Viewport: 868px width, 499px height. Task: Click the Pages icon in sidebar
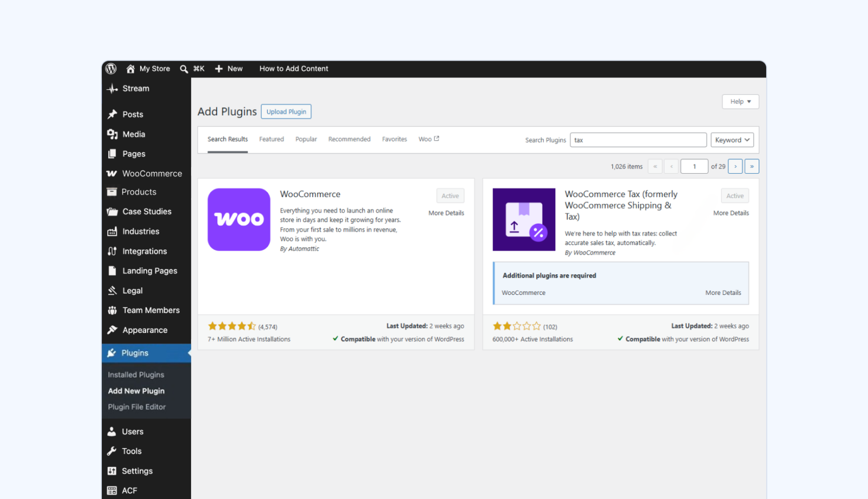coord(112,154)
